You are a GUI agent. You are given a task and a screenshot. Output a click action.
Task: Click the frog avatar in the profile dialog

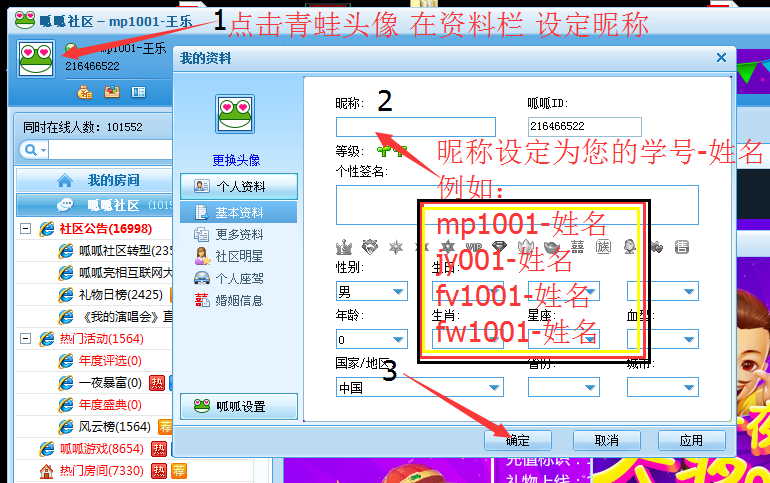click(x=235, y=114)
